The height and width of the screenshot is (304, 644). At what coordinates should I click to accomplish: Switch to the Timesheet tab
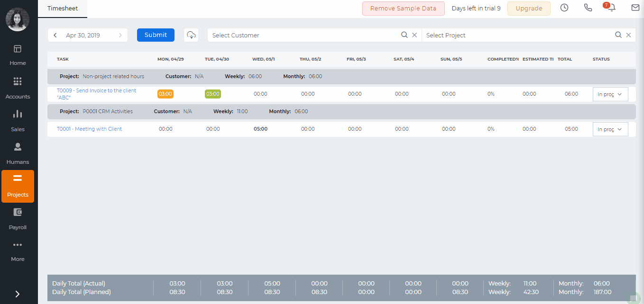63,9
